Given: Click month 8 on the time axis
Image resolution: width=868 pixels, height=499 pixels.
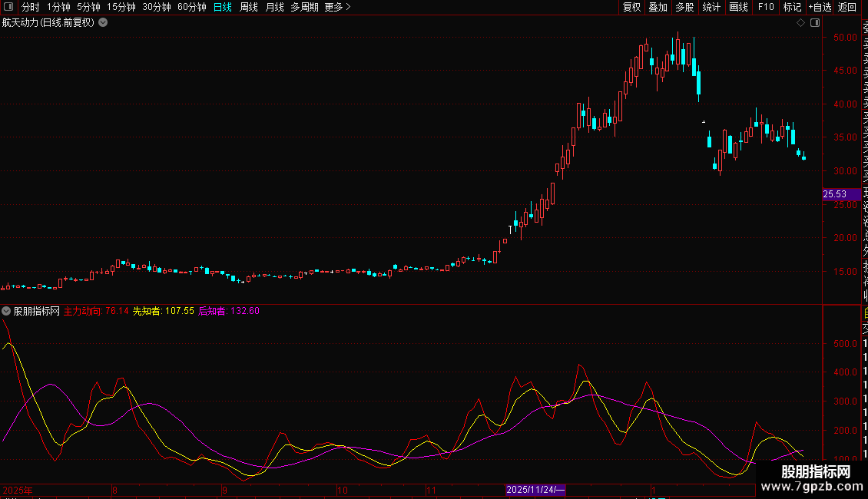Looking at the screenshot, I should point(114,490).
